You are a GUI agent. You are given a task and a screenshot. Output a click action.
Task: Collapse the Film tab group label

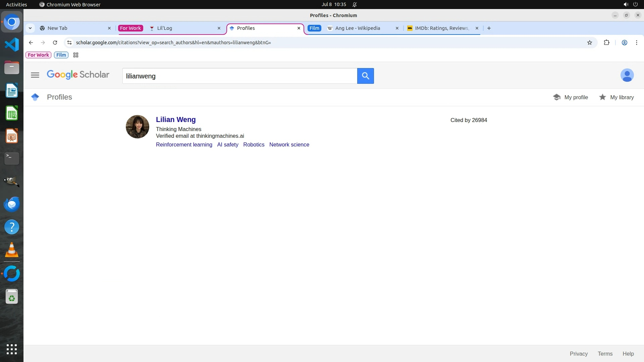point(314,28)
